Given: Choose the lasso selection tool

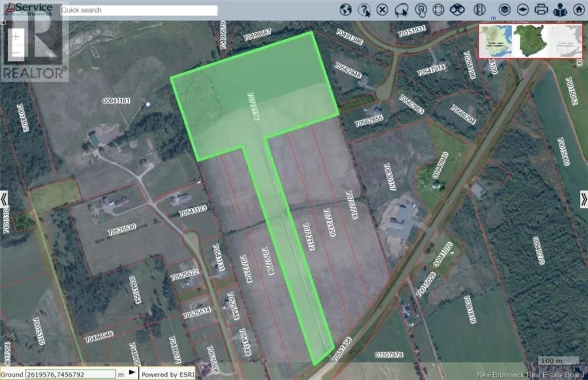Looking at the screenshot, I should pyautogui.click(x=401, y=9).
